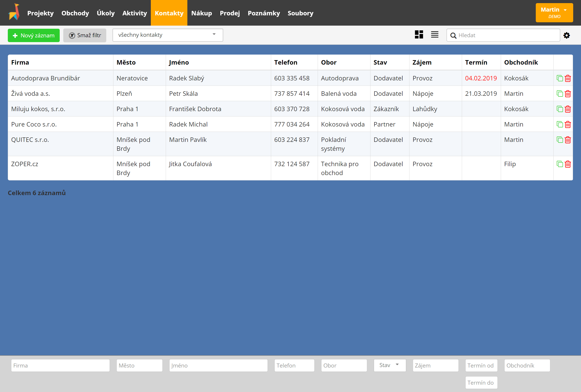Screen dimensions: 581x392
Task: Duplicate the Pure Coco s.r.o. record
Action: coord(559,124)
